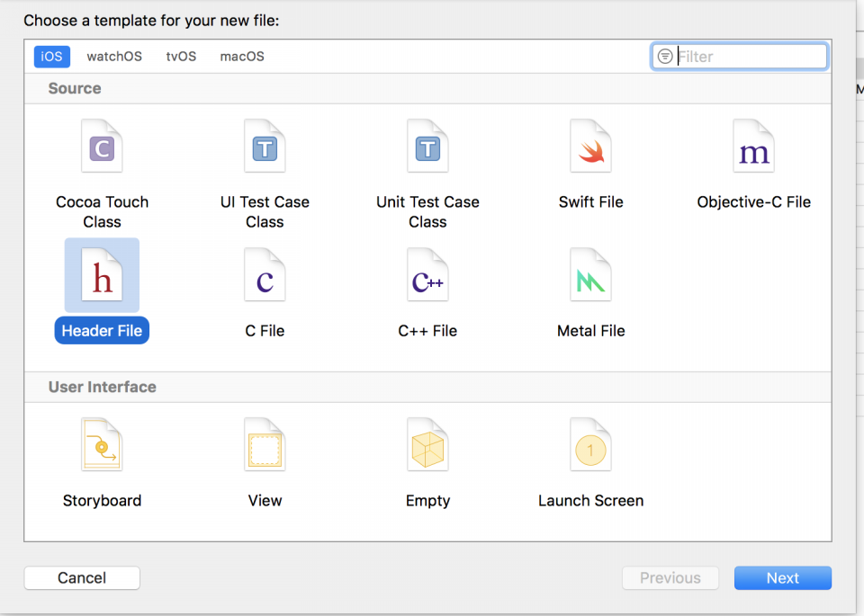864x616 pixels.
Task: Show the macOS templates tab
Action: coord(242,57)
